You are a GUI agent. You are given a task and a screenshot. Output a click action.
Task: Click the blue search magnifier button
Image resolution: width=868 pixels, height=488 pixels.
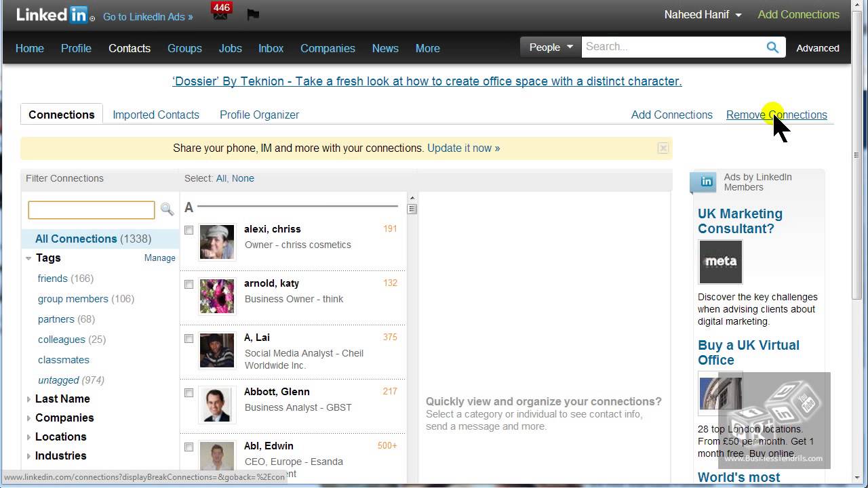772,47
